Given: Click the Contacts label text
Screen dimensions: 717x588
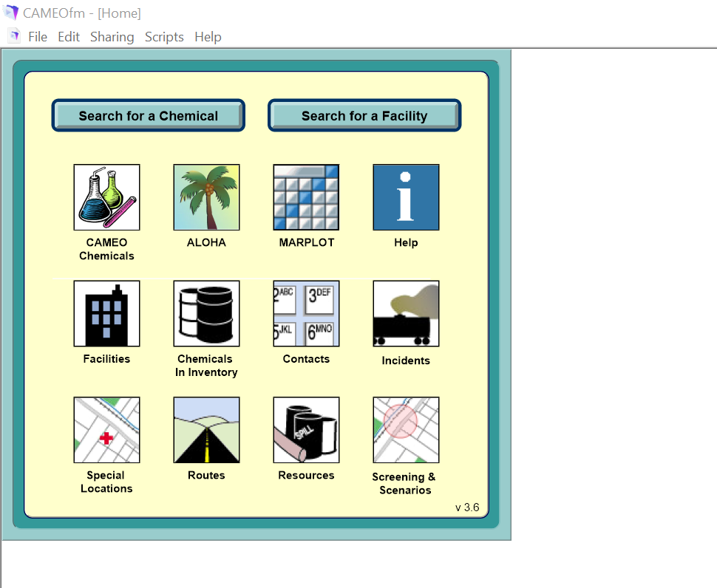Looking at the screenshot, I should click(x=306, y=359).
